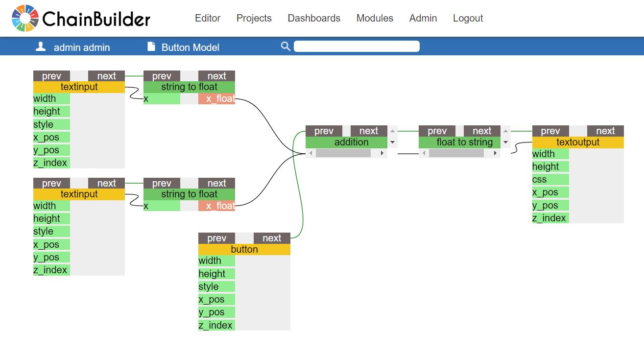The width and height of the screenshot is (644, 355).
Task: Select the button node title bar
Action: tap(244, 249)
